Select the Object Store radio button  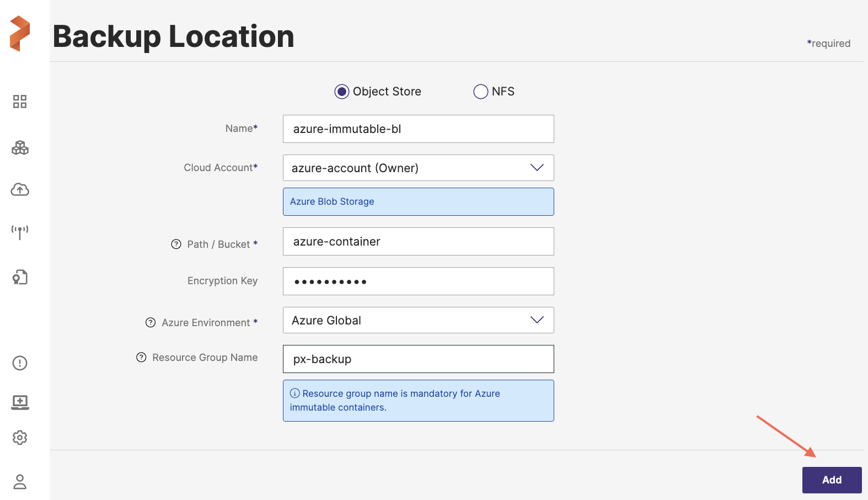342,92
